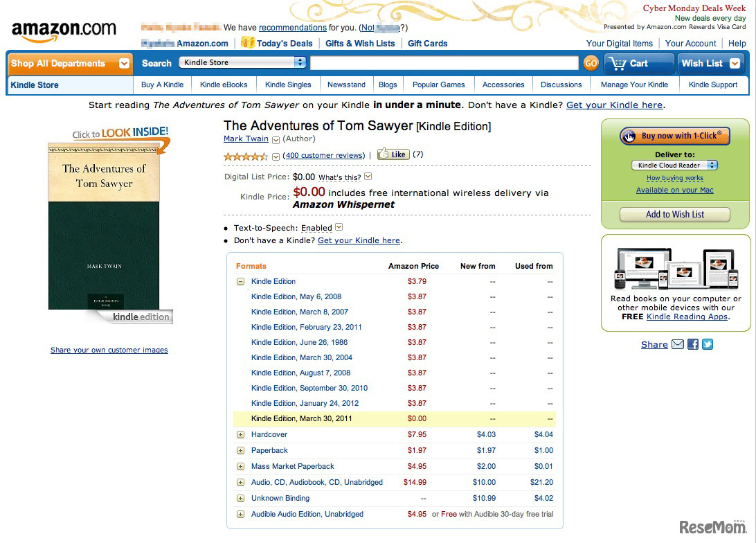Open the What's this price popup arrow
Screen dimensions: 756x543
(368, 177)
